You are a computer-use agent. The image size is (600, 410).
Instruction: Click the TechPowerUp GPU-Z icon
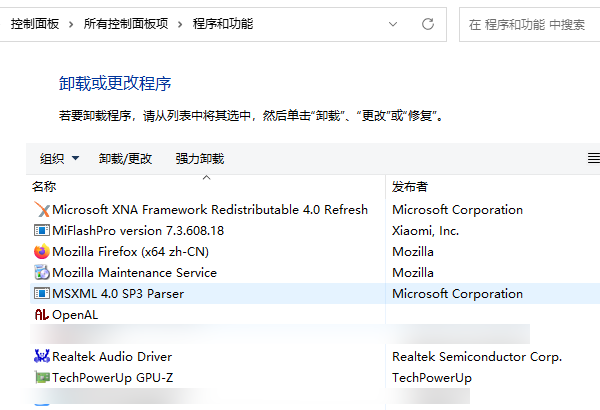[x=41, y=378]
